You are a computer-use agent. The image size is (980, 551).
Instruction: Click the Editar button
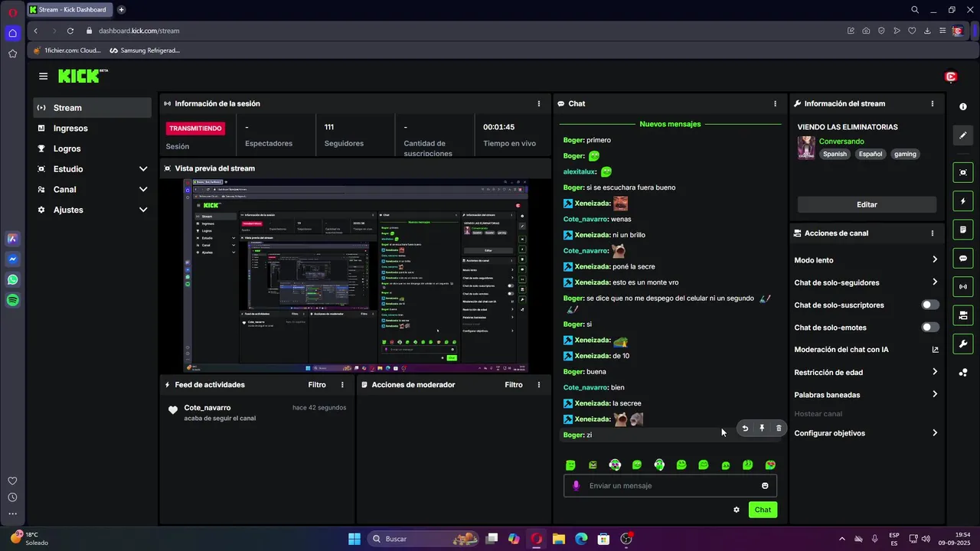pos(867,204)
